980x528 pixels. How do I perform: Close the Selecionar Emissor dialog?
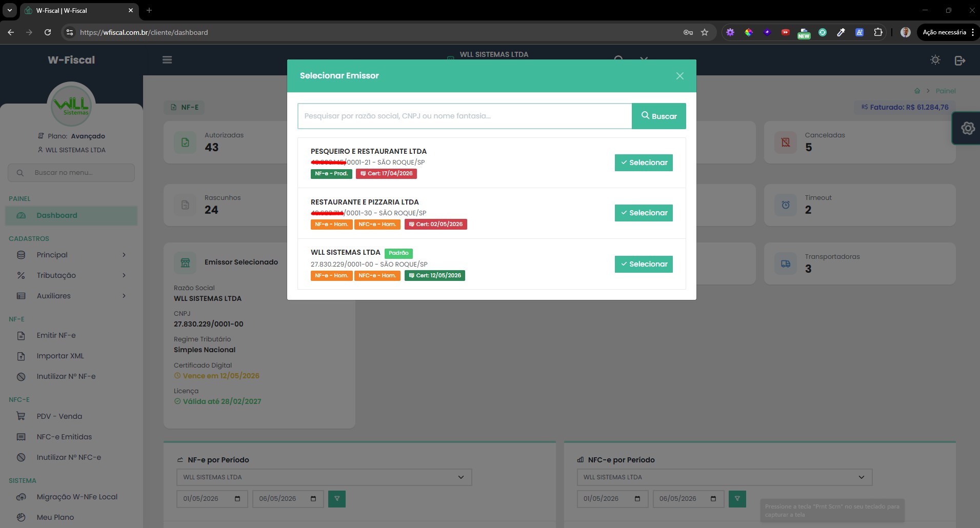tap(679, 76)
